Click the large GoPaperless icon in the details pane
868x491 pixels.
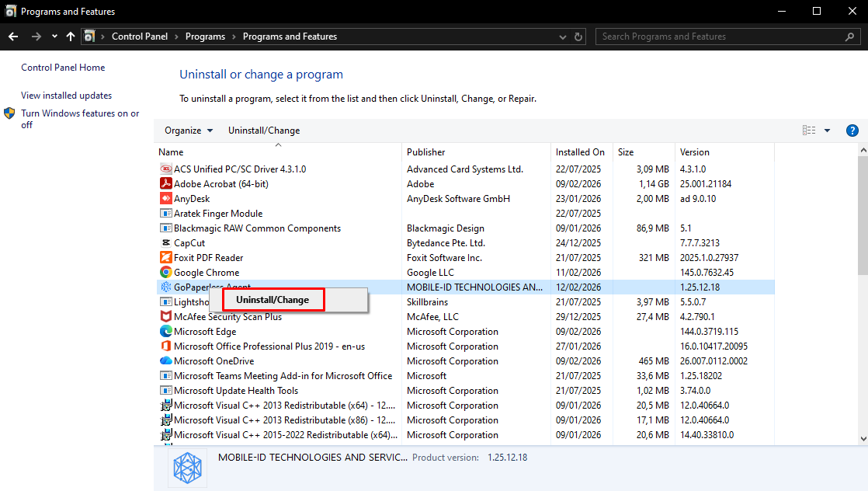(188, 468)
